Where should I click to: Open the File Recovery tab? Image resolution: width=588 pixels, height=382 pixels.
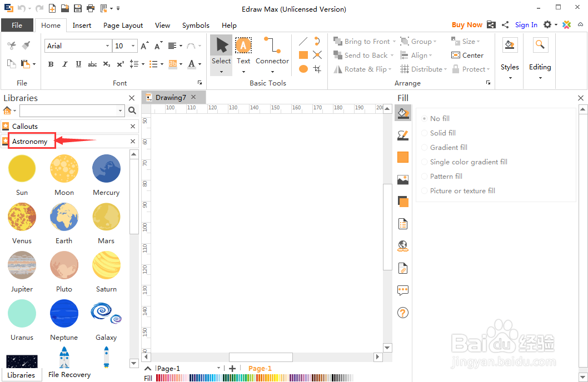point(69,375)
